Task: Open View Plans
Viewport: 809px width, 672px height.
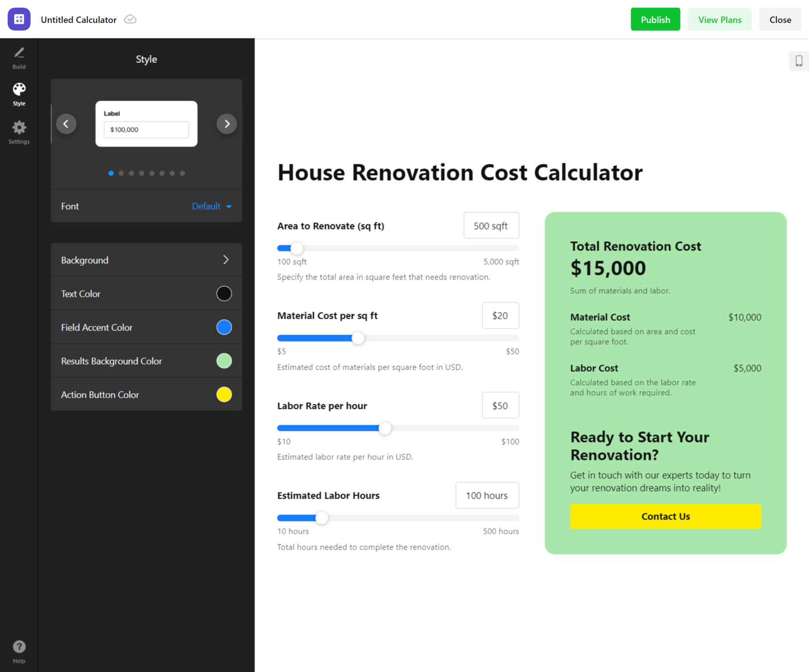Action: [719, 19]
